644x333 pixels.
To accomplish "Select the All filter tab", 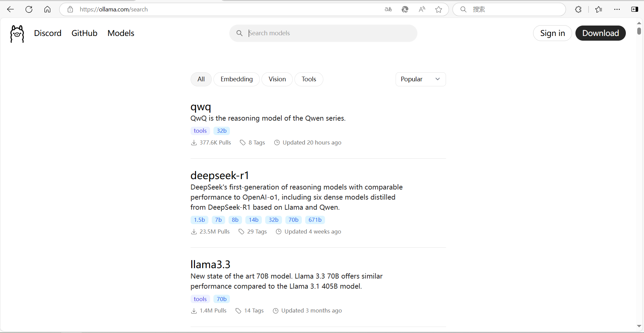I will pyautogui.click(x=201, y=79).
